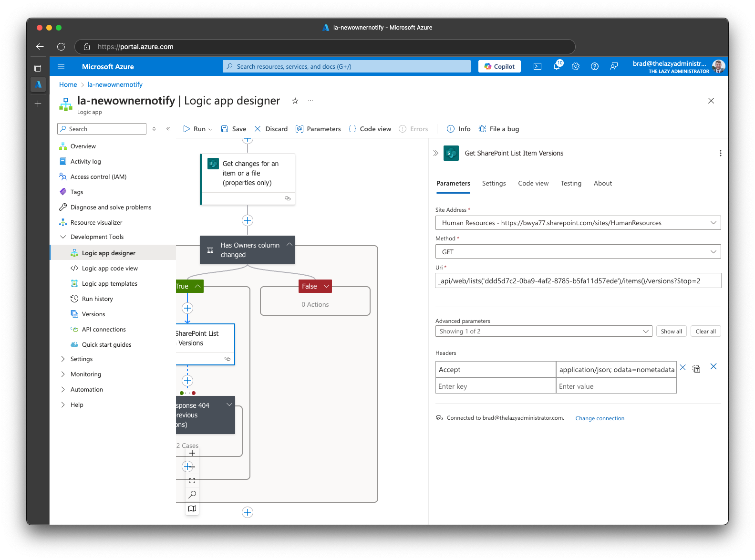Search the workflow with magnifier tool
This screenshot has width=755, height=560.
(x=192, y=495)
